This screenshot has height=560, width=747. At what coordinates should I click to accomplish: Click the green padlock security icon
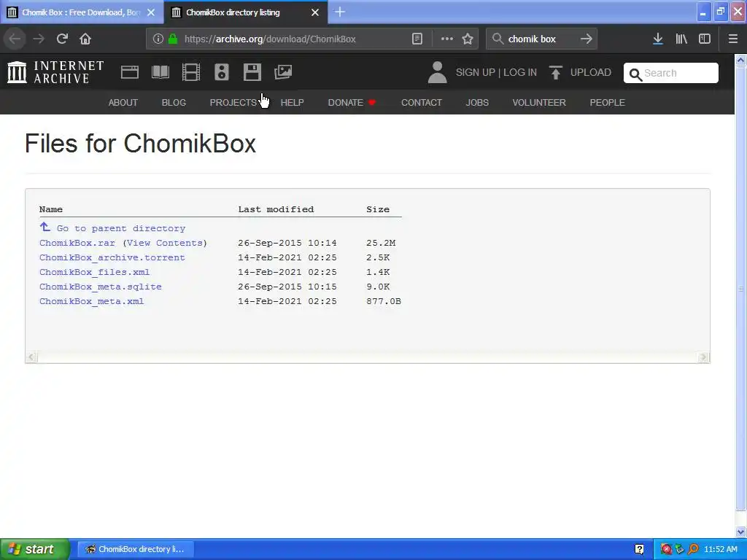pyautogui.click(x=173, y=39)
